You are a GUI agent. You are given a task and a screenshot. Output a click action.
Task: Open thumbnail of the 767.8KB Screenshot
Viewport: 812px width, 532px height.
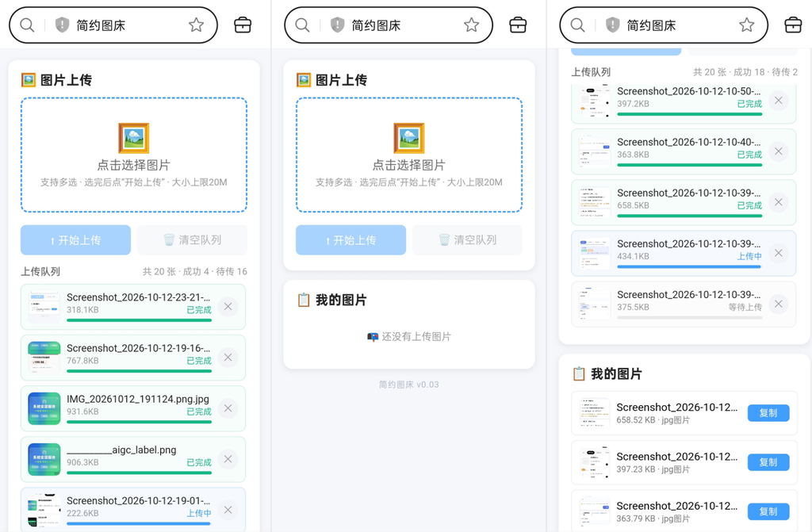(44, 358)
